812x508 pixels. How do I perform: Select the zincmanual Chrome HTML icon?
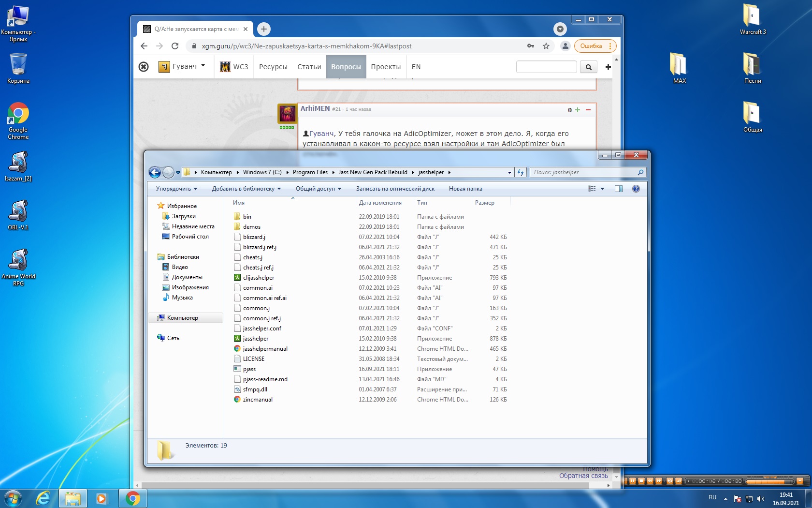[x=237, y=400]
